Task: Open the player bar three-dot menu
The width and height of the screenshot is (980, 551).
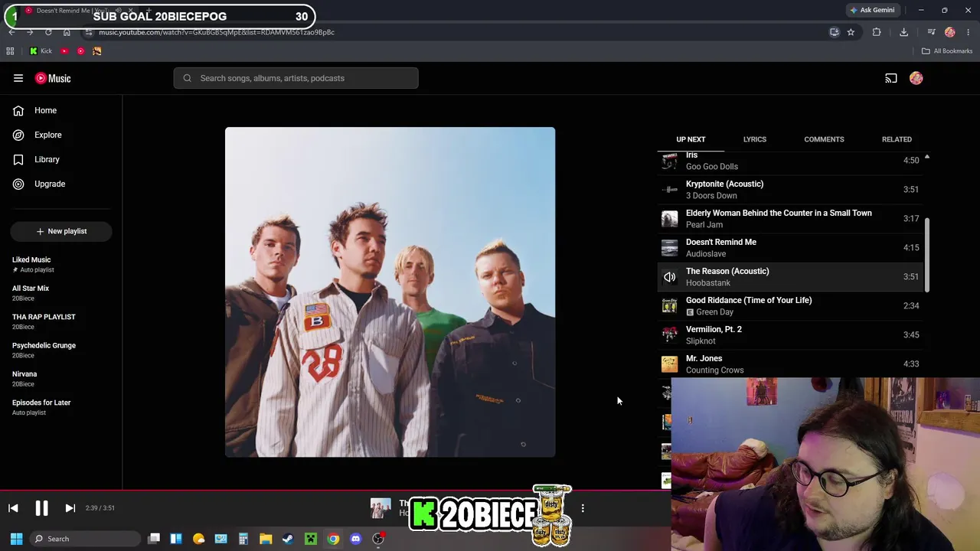Action: (x=583, y=508)
